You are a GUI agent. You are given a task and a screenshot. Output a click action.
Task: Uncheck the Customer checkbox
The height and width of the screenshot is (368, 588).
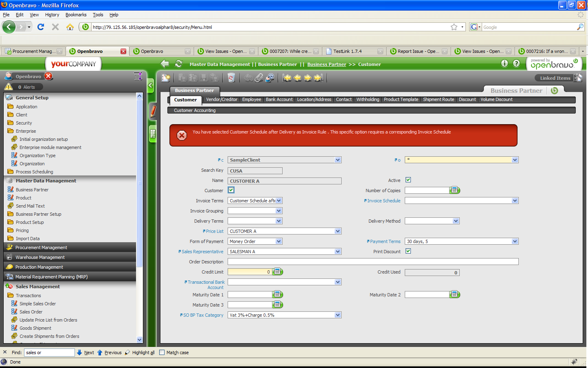tap(231, 190)
